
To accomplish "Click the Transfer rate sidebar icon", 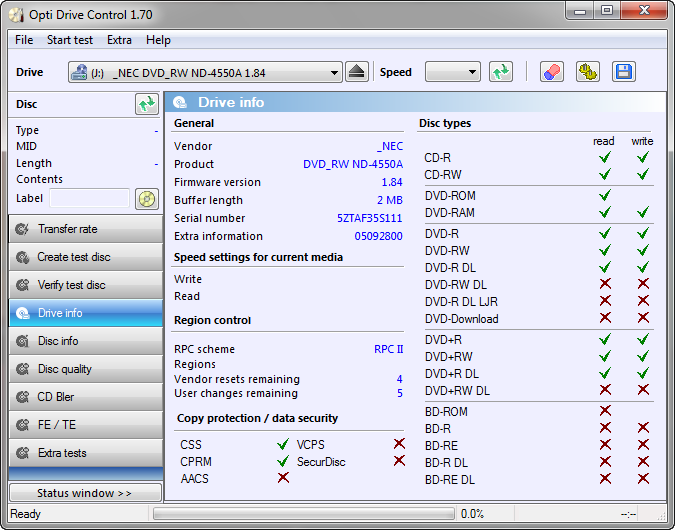I will click(x=22, y=229).
